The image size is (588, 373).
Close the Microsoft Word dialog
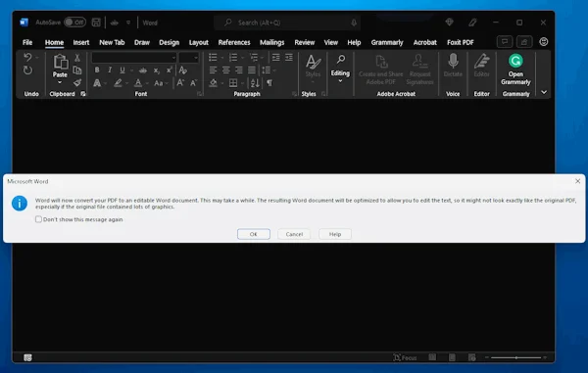pyautogui.click(x=577, y=181)
